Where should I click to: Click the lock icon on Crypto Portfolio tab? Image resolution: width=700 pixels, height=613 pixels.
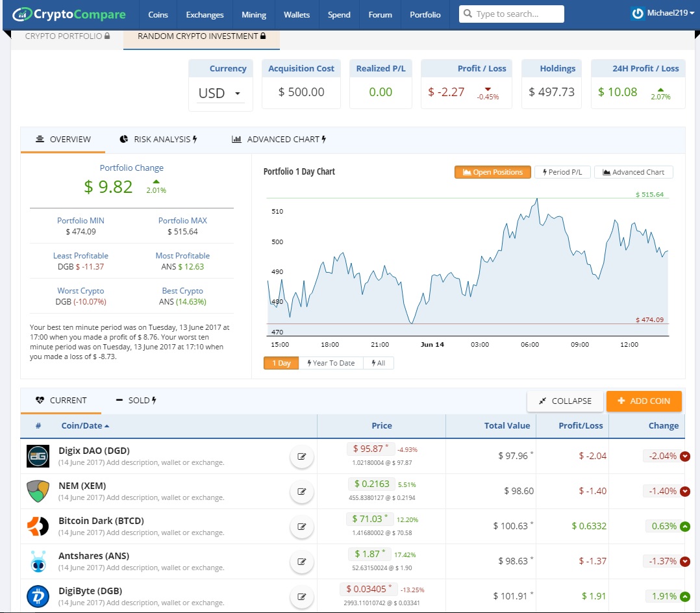(x=107, y=36)
